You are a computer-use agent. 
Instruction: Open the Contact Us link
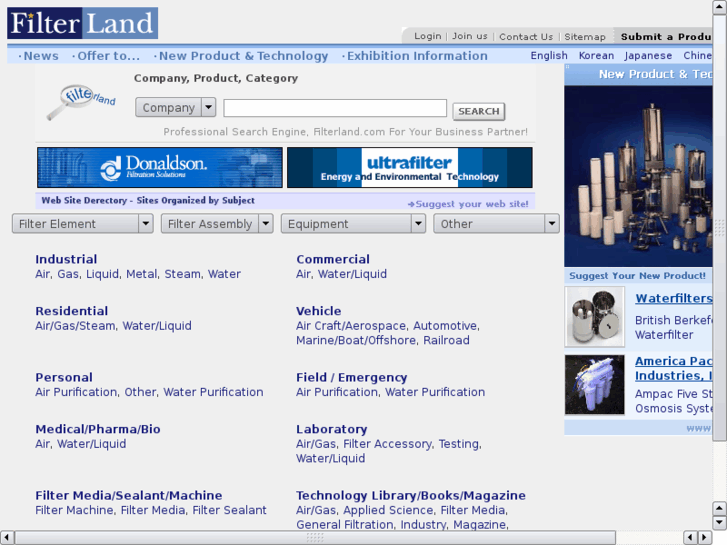coord(526,37)
